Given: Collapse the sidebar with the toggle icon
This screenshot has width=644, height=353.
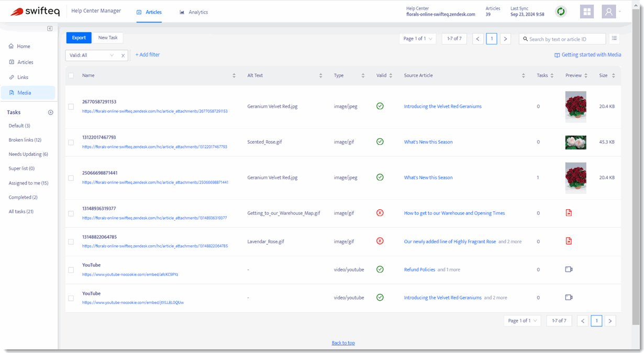Looking at the screenshot, I should point(50,28).
